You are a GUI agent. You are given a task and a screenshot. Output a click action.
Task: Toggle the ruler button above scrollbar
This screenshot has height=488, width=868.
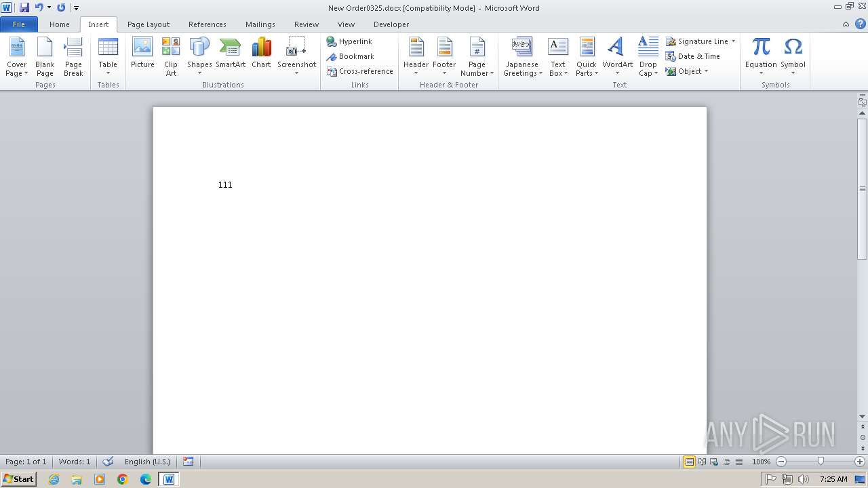click(x=862, y=102)
